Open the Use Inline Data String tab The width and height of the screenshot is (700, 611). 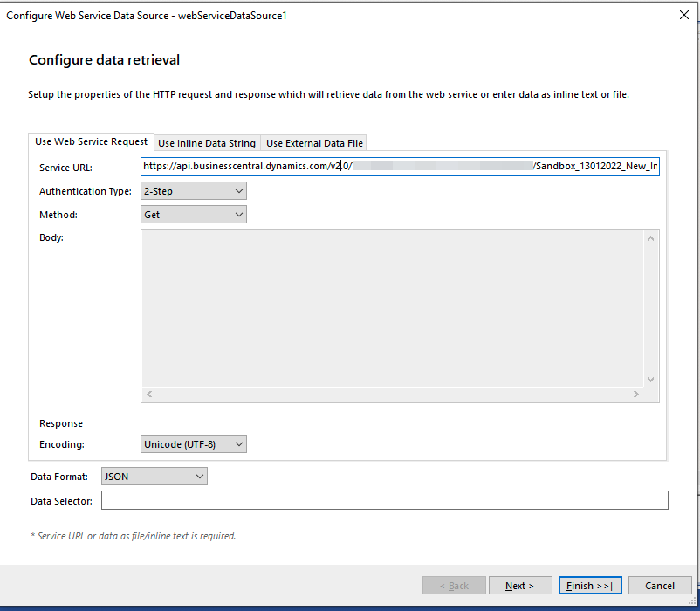(x=206, y=143)
